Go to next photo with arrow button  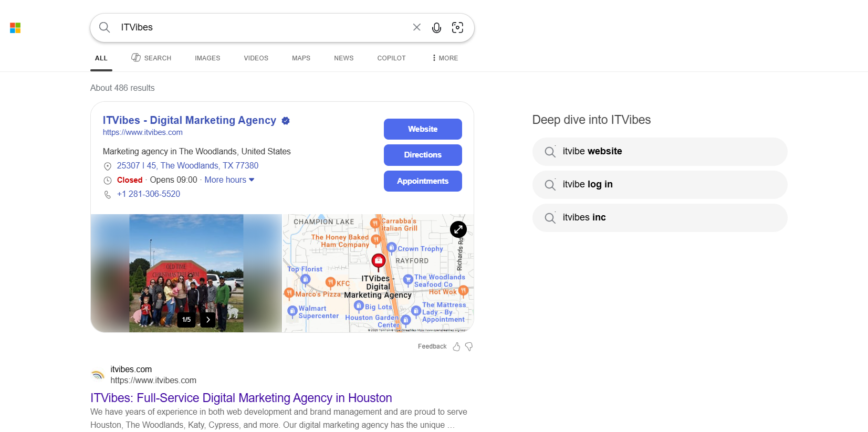coord(208,319)
